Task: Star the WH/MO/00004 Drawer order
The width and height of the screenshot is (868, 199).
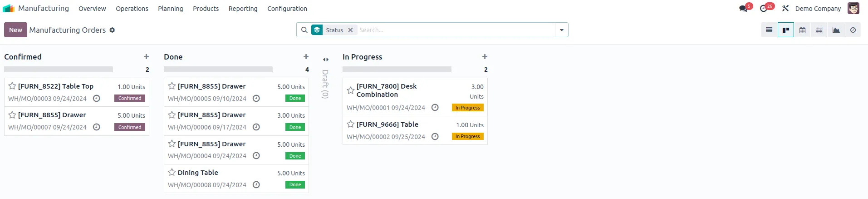Action: click(x=172, y=144)
